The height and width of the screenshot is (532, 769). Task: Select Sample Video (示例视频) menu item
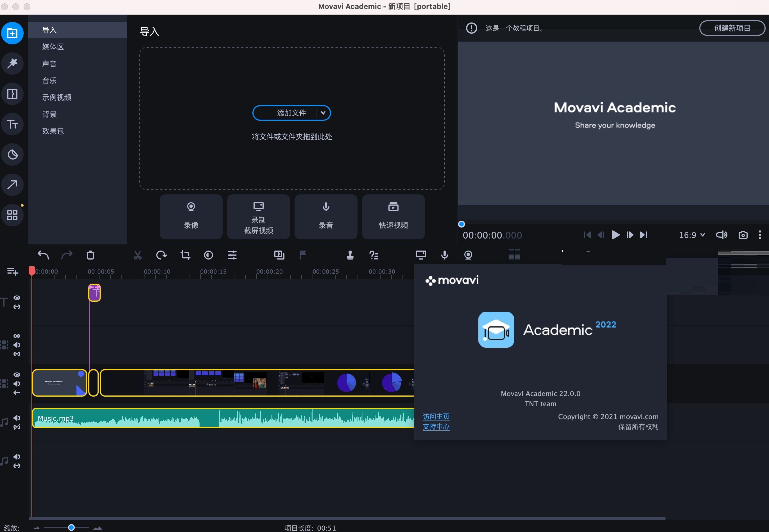(x=77, y=97)
